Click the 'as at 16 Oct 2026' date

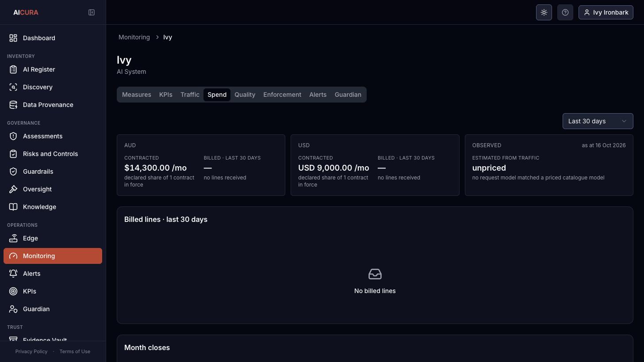(x=604, y=145)
